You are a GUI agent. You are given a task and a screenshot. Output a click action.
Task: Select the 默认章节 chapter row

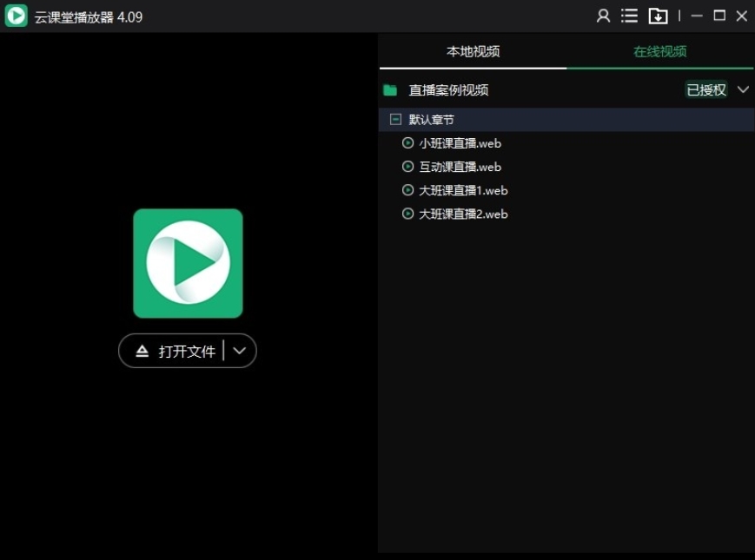coord(566,119)
